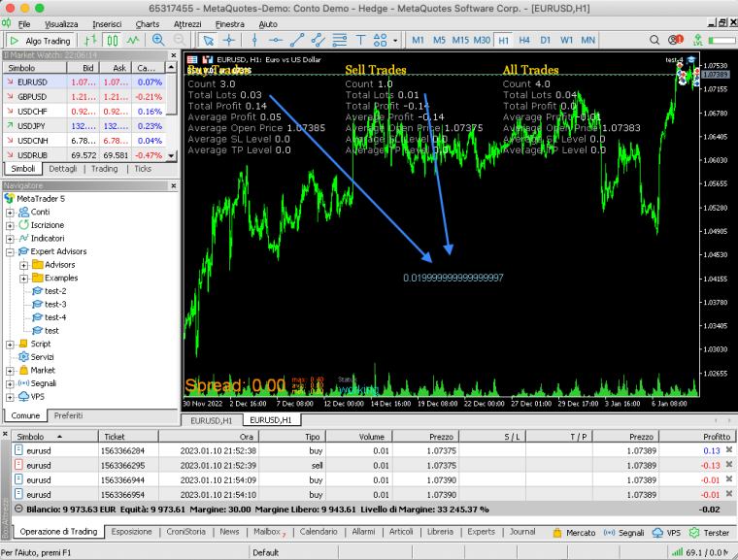Viewport: 738px width, 560px height.
Task: Expand the Script tree node
Action: point(10,345)
